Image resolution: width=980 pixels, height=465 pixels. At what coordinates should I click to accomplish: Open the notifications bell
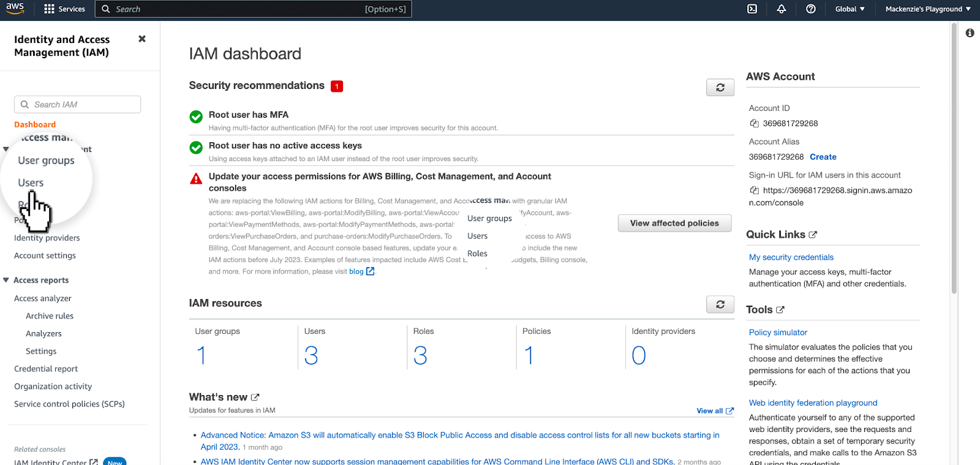(782, 9)
